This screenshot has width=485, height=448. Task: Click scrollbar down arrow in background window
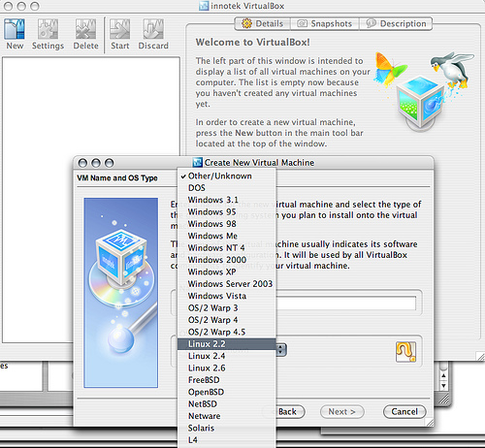coord(443,386)
